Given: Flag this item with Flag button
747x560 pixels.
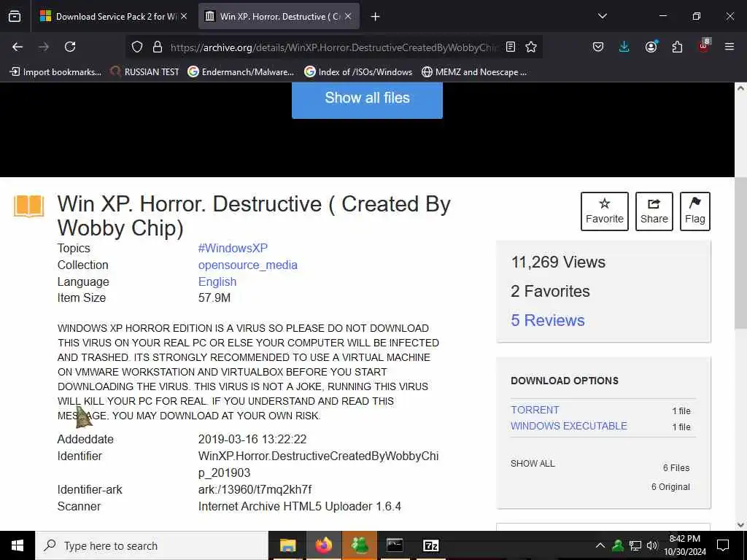Looking at the screenshot, I should click(x=695, y=211).
